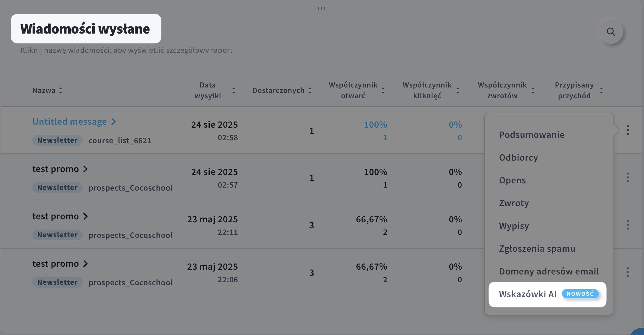644x335 pixels.
Task: Select Zgłoszenia spamu menu item
Action: (x=537, y=249)
